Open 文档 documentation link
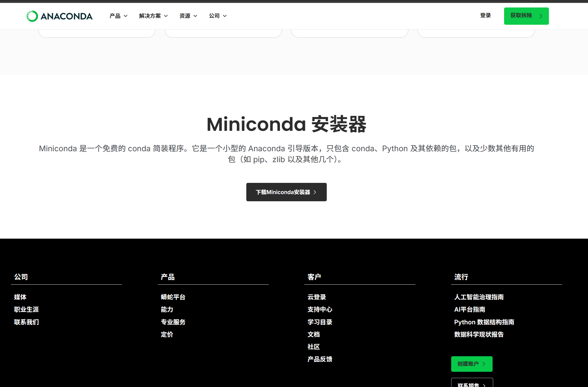The image size is (588, 387). [314, 334]
